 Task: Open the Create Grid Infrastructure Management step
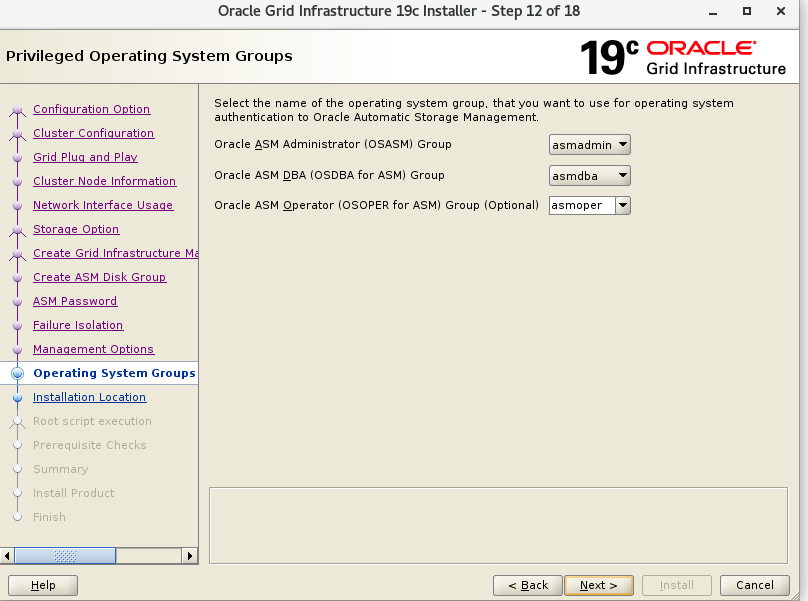[x=115, y=253]
